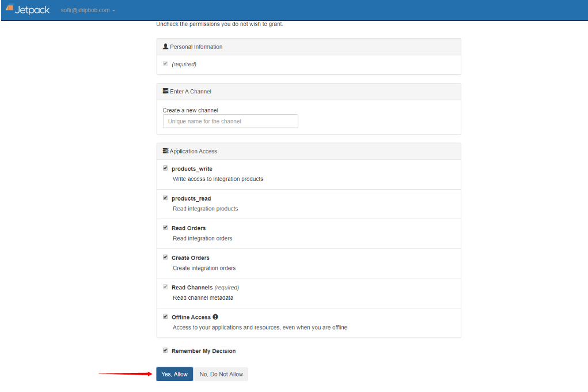The width and height of the screenshot is (588, 392).
Task: Uncheck Remember My Decision
Action: tap(165, 350)
